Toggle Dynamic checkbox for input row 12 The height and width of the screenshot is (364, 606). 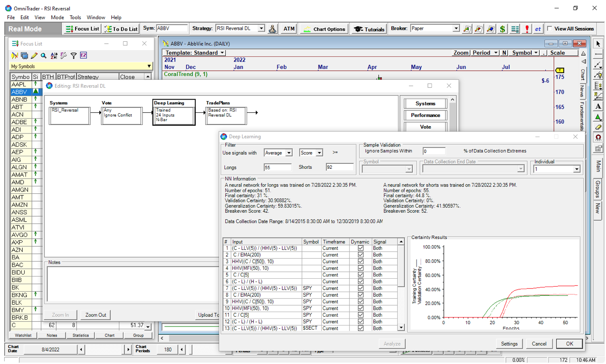pyautogui.click(x=360, y=322)
